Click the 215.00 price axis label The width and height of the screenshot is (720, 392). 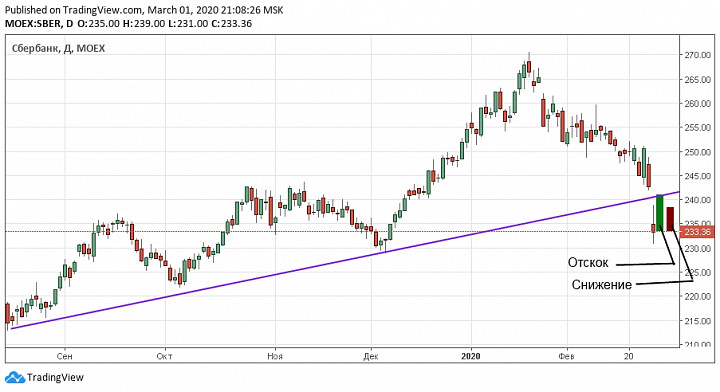(698, 321)
